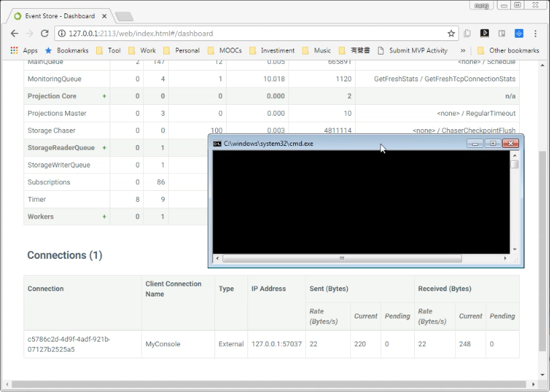The image size is (550, 392).
Task: Open the Investiment bookmarks folder
Action: click(x=272, y=50)
